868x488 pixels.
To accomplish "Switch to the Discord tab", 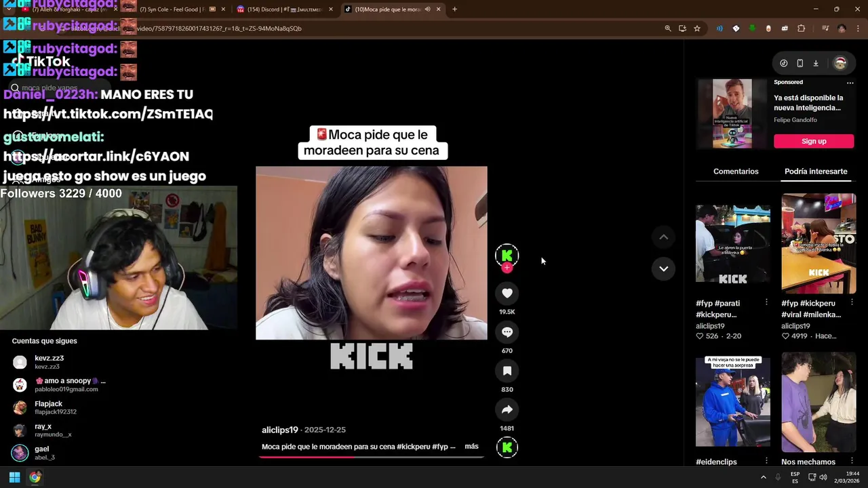I will (x=283, y=9).
